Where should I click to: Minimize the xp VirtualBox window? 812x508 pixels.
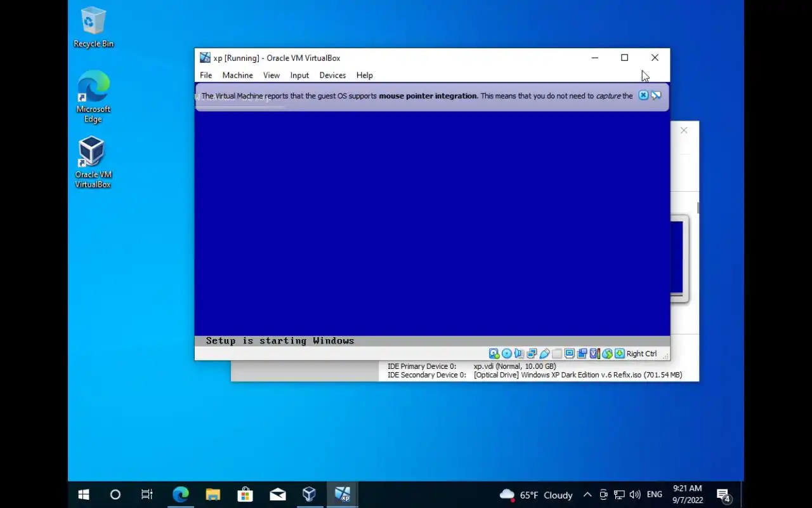[x=594, y=58]
